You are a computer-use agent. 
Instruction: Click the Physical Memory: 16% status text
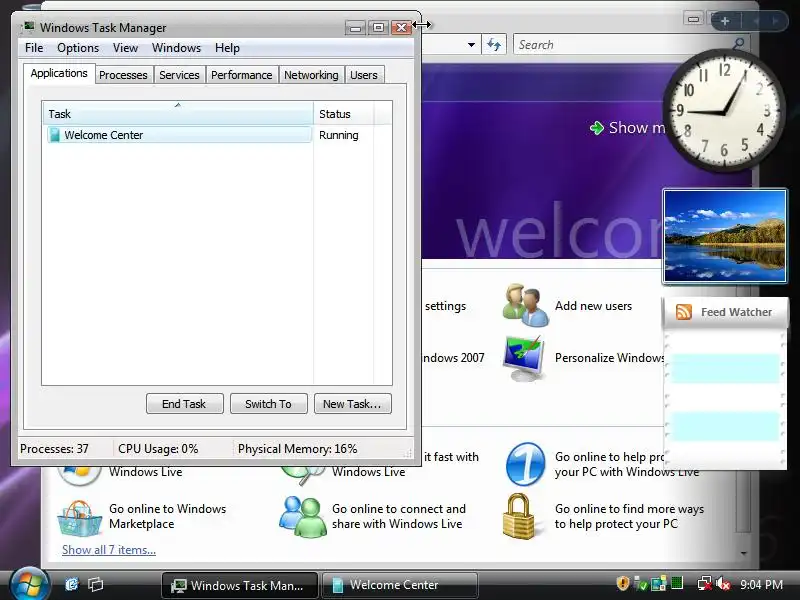[x=297, y=448]
